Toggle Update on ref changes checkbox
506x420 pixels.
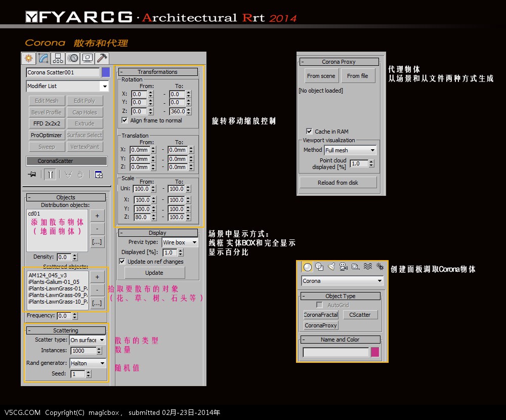(122, 262)
